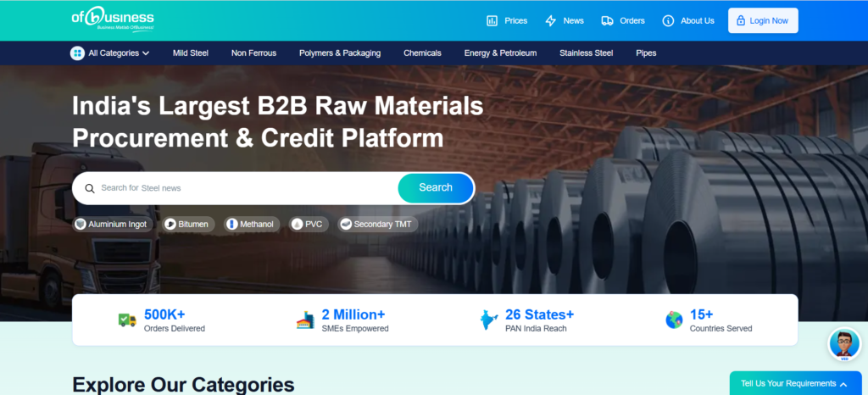Click the Login Now button
This screenshot has width=868, height=395.
[763, 20]
